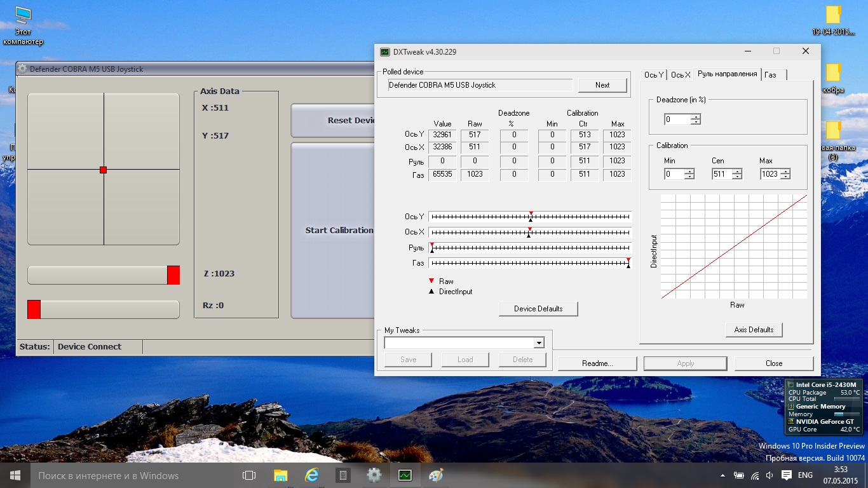Click Start Calibration in the joystick window

click(x=332, y=231)
